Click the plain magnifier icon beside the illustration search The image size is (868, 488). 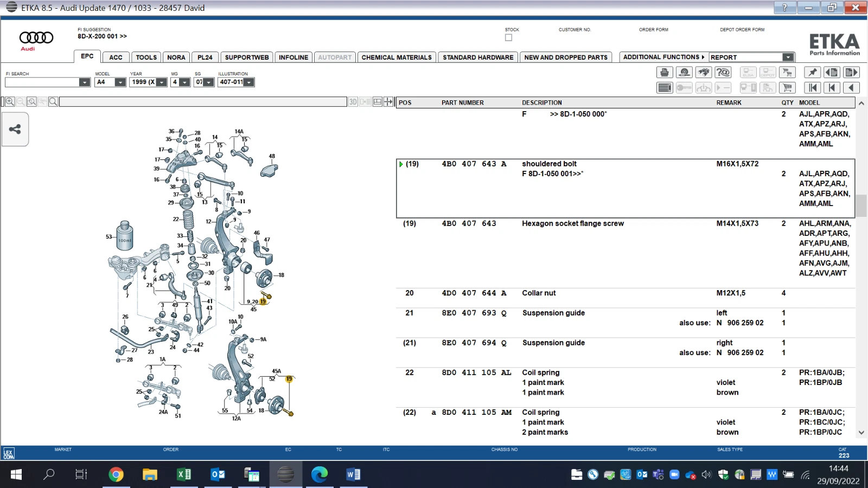coord(53,101)
